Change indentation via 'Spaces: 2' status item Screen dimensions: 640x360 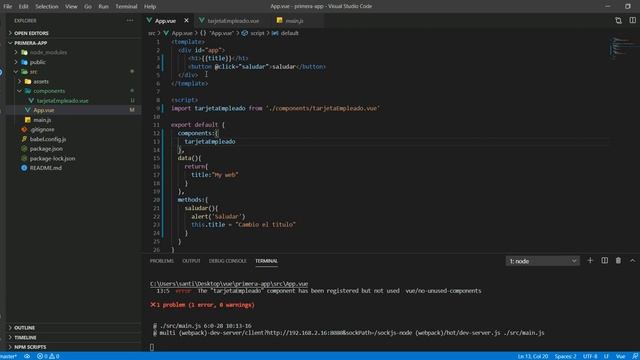pos(565,356)
